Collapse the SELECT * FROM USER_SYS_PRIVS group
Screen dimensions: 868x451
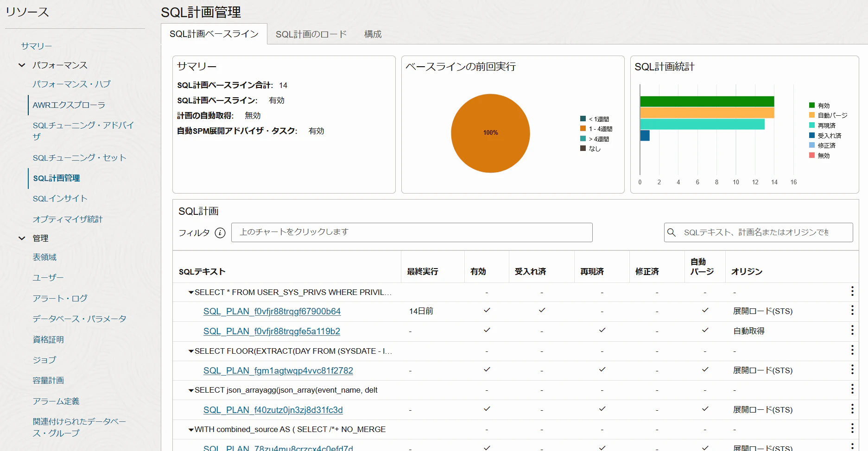tap(191, 293)
